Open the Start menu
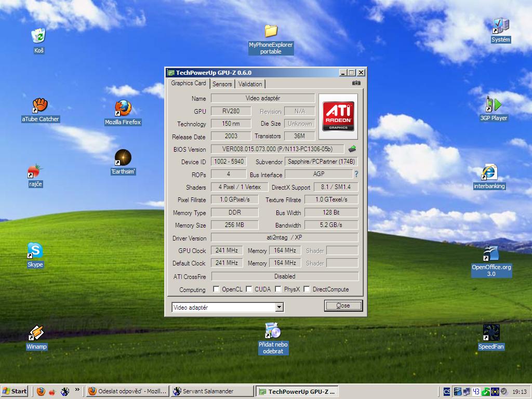The height and width of the screenshot is (399, 532). [x=14, y=392]
